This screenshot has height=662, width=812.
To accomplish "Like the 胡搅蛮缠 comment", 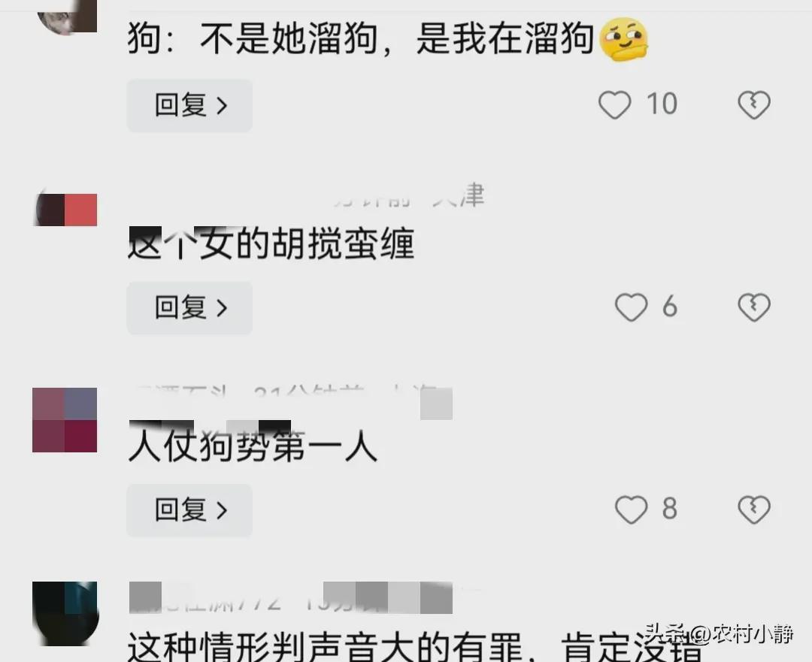I will [631, 307].
